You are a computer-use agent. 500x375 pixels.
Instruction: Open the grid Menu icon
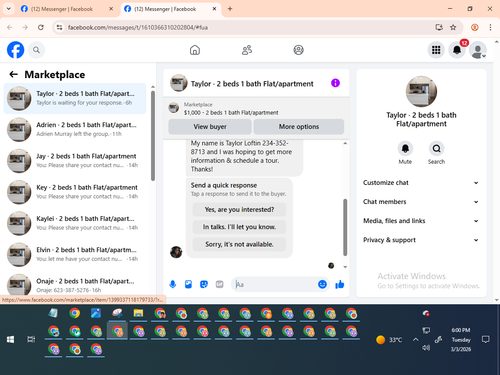pos(436,50)
